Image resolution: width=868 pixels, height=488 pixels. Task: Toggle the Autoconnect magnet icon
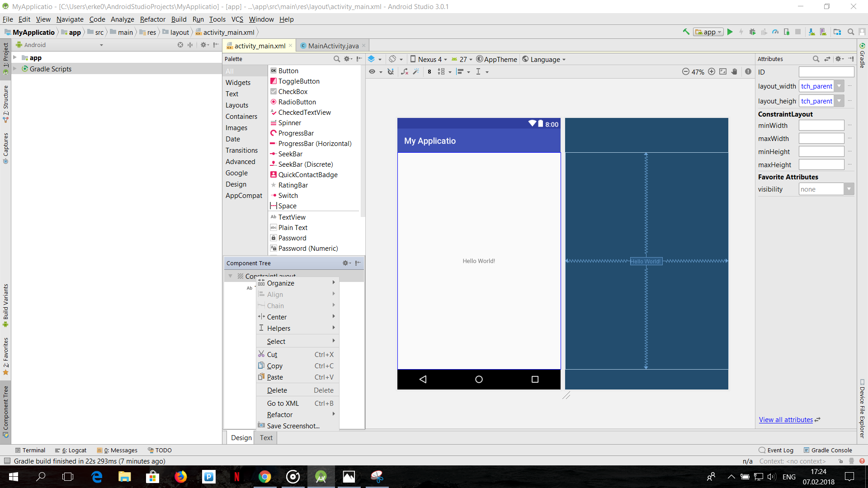pyautogui.click(x=391, y=72)
